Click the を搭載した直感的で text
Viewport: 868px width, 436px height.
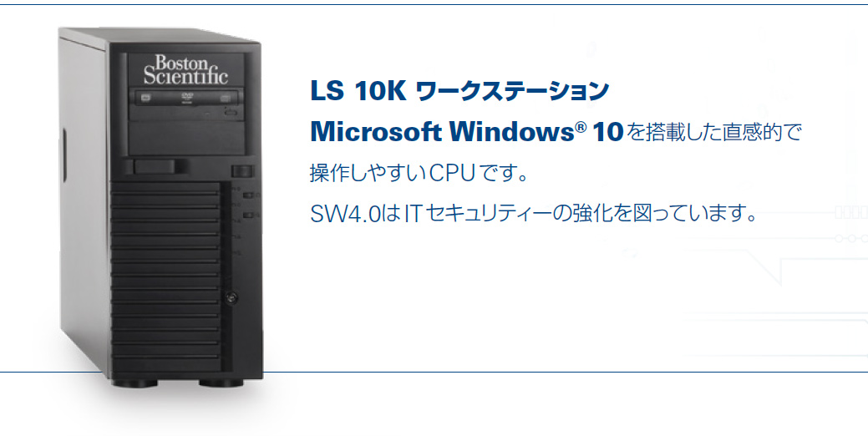point(714,133)
